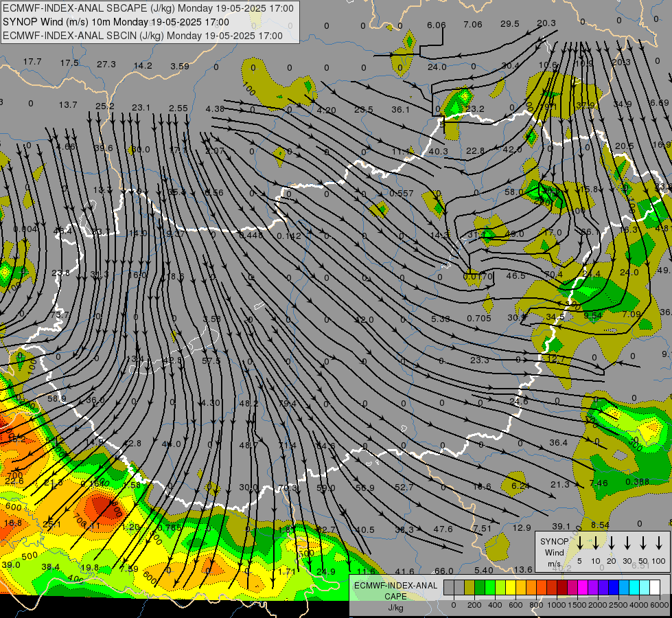Click the 'SYNOP Wind m/s' legend label
This screenshot has height=618, width=672.
pyautogui.click(x=554, y=552)
